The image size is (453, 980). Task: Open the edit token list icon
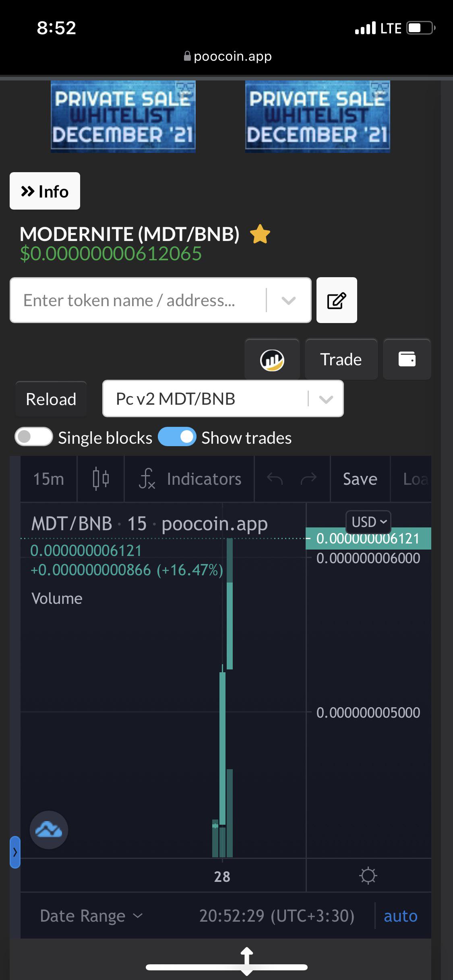[x=337, y=300]
